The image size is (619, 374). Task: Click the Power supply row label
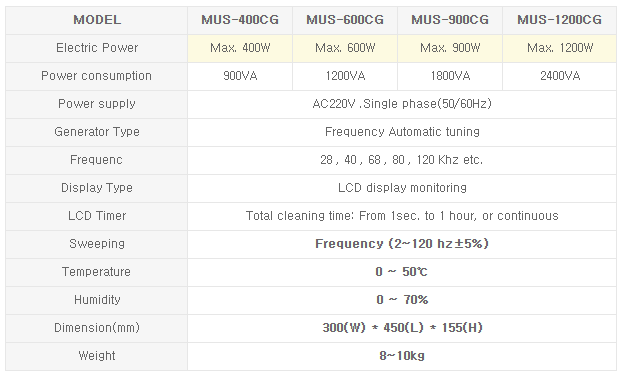(x=97, y=104)
